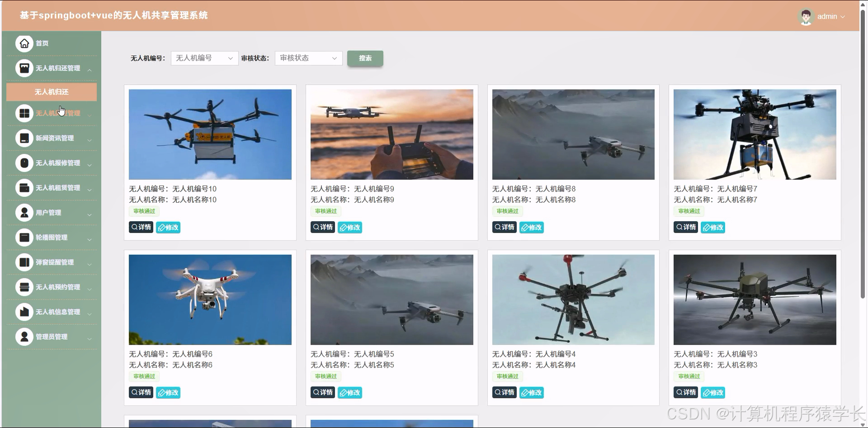Screen dimensions: 868x428
Task: Go to 首页 in sidebar
Action: (x=42, y=43)
